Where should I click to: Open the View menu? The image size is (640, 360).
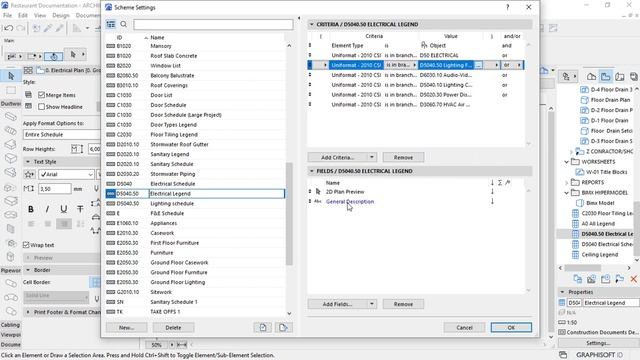click(x=40, y=15)
